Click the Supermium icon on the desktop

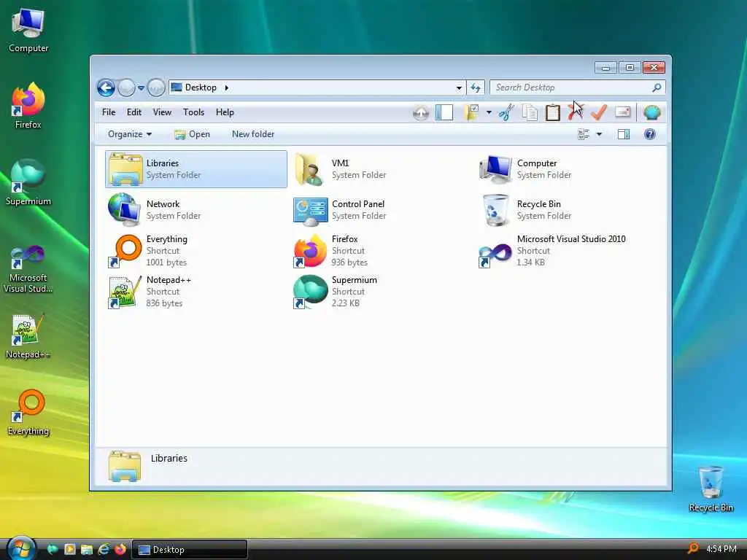(x=28, y=182)
